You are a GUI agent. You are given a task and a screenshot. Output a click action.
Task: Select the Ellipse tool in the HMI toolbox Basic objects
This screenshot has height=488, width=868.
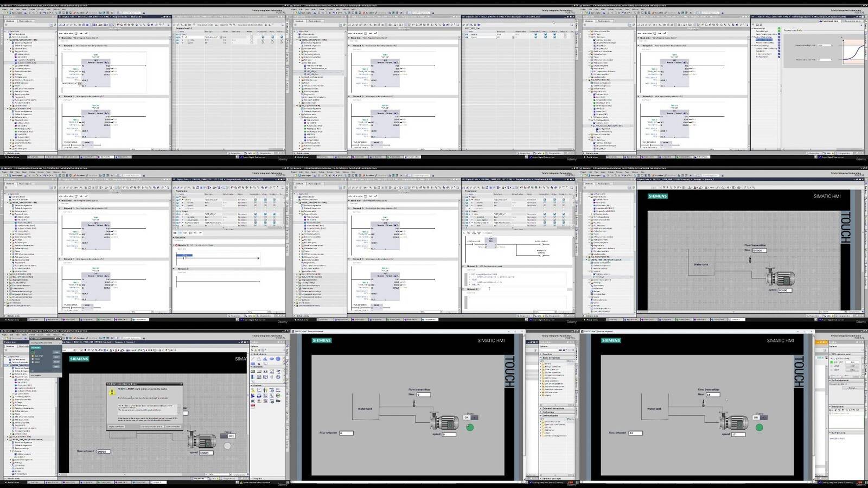(x=272, y=359)
